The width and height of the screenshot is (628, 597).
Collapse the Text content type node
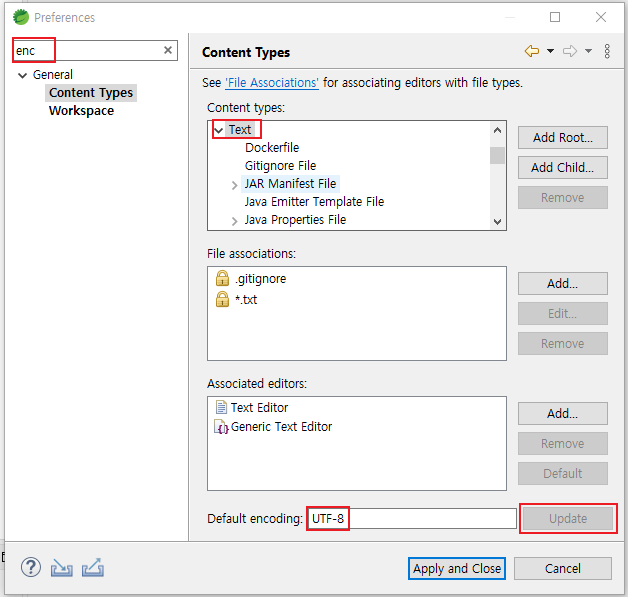point(219,130)
